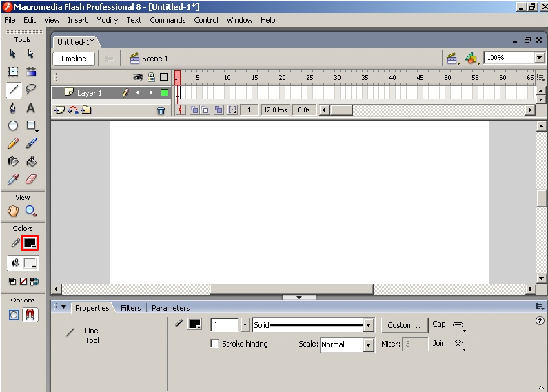This screenshot has width=548, height=392.
Task: Select the Free Transform tool
Action: (13, 72)
